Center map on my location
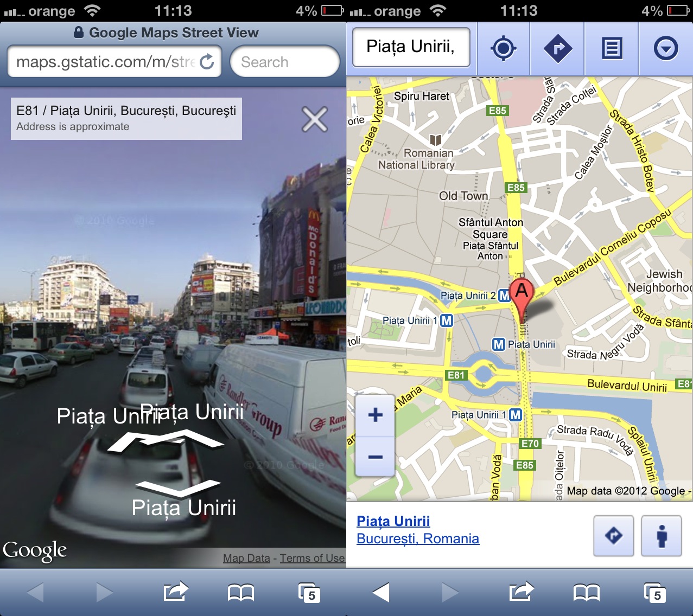The image size is (693, 616). click(x=503, y=49)
